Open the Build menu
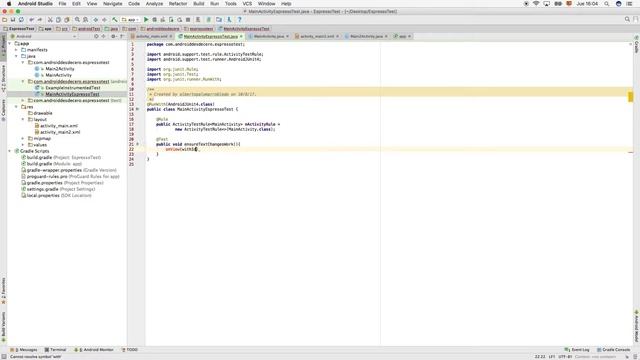640x360 pixels. click(x=199, y=3)
